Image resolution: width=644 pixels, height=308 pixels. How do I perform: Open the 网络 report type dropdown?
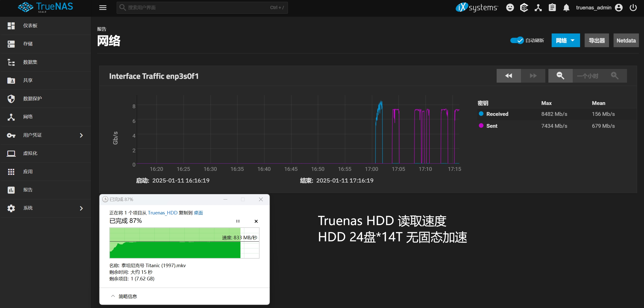point(566,40)
